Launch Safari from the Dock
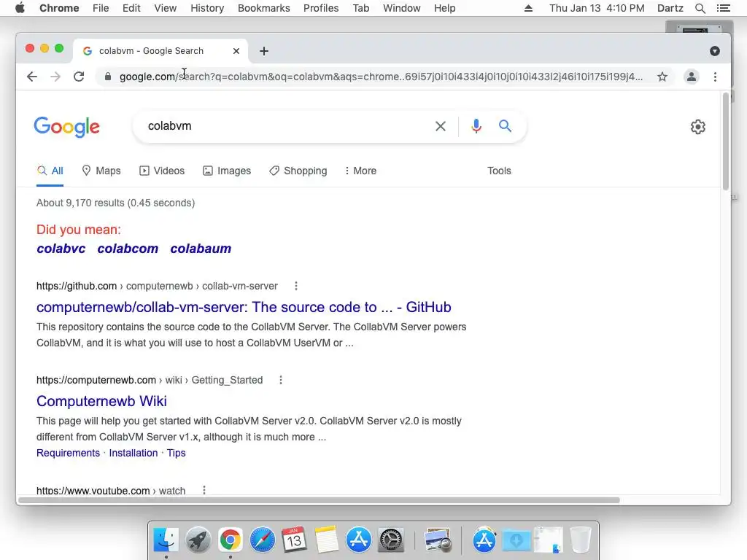This screenshot has width=747, height=560. 263,540
